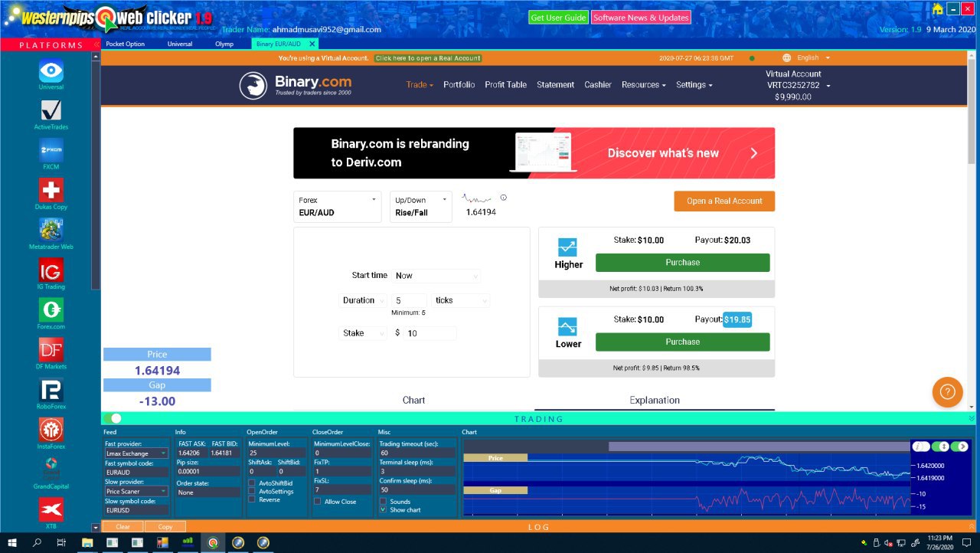Image resolution: width=980 pixels, height=553 pixels.
Task: Open the Portfolio page
Action: click(x=459, y=85)
